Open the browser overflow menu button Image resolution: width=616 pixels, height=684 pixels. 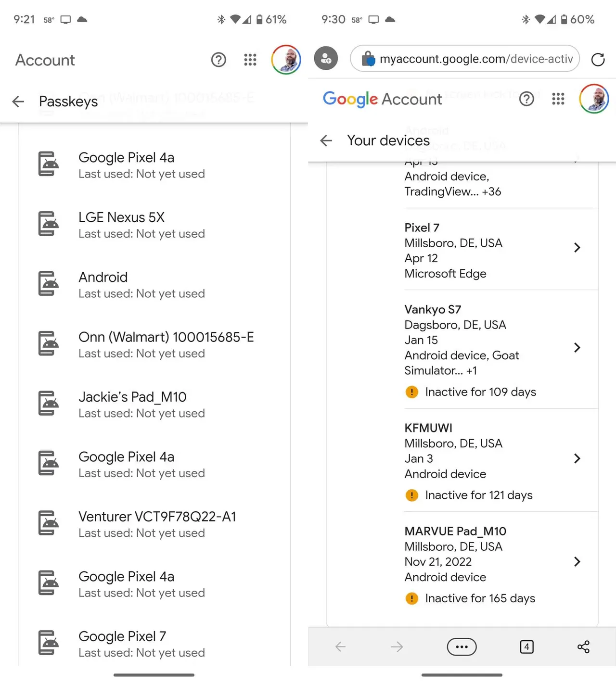(462, 647)
